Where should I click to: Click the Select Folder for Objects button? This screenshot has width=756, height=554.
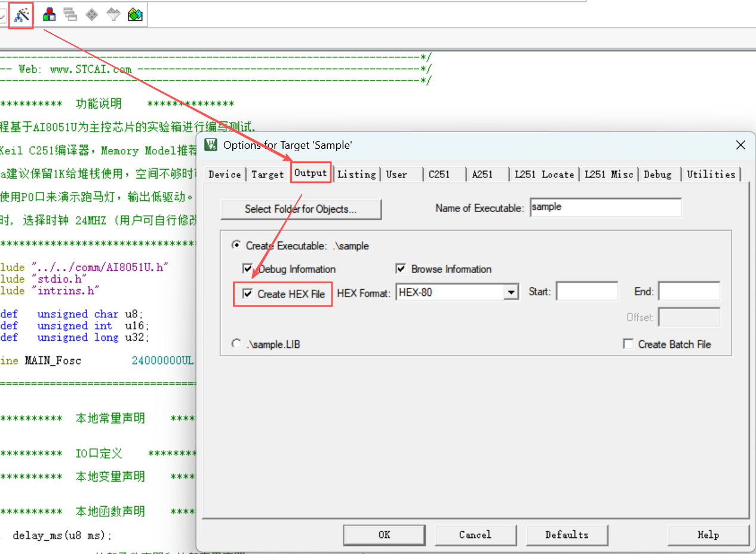pyautogui.click(x=300, y=209)
